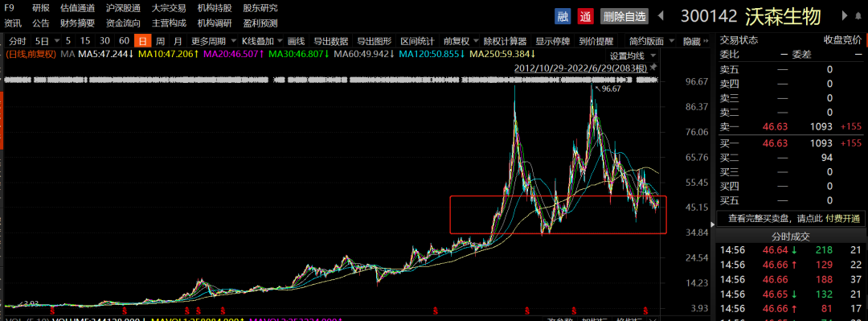The height and width of the screenshot is (321, 868).
Task: Click the 收盘竞价 closing auction status
Action: [842, 40]
